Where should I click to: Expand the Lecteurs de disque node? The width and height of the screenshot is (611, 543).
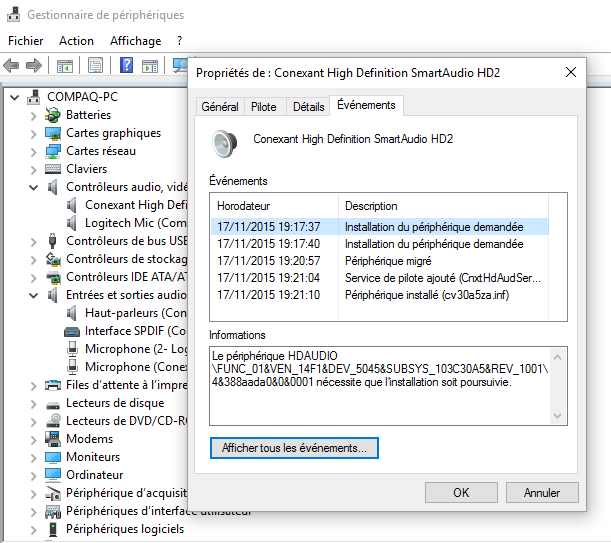(34, 403)
